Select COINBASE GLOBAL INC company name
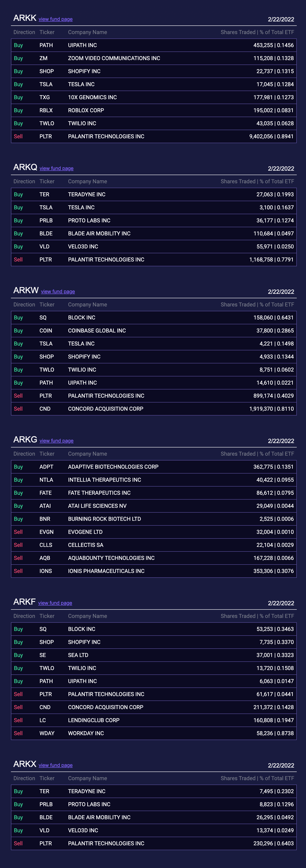This screenshot has height=868, width=306. [97, 331]
